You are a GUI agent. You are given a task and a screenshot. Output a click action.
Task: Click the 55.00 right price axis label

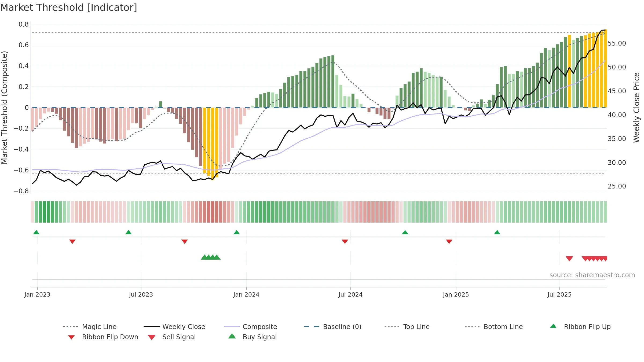coord(617,43)
